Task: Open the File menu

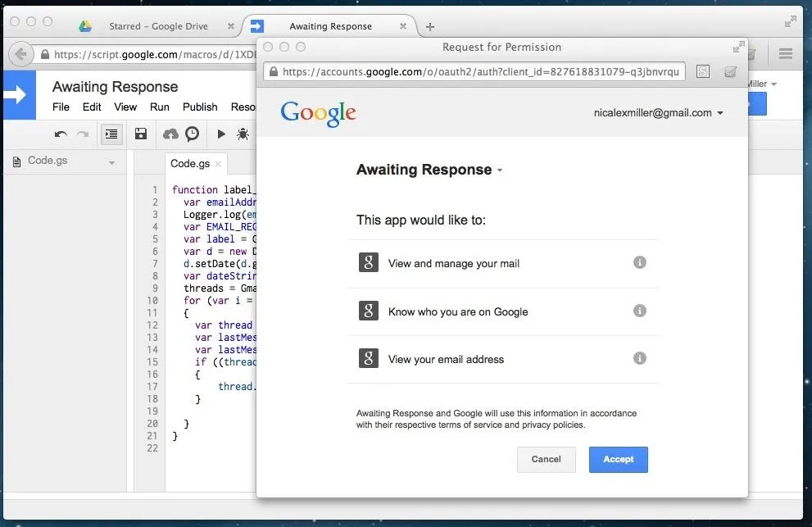Action: [x=61, y=107]
